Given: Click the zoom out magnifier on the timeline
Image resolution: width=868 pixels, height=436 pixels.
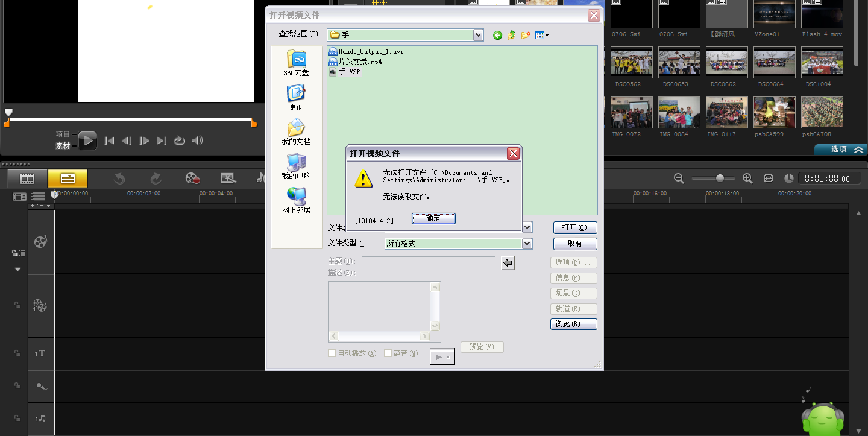Looking at the screenshot, I should coord(679,178).
